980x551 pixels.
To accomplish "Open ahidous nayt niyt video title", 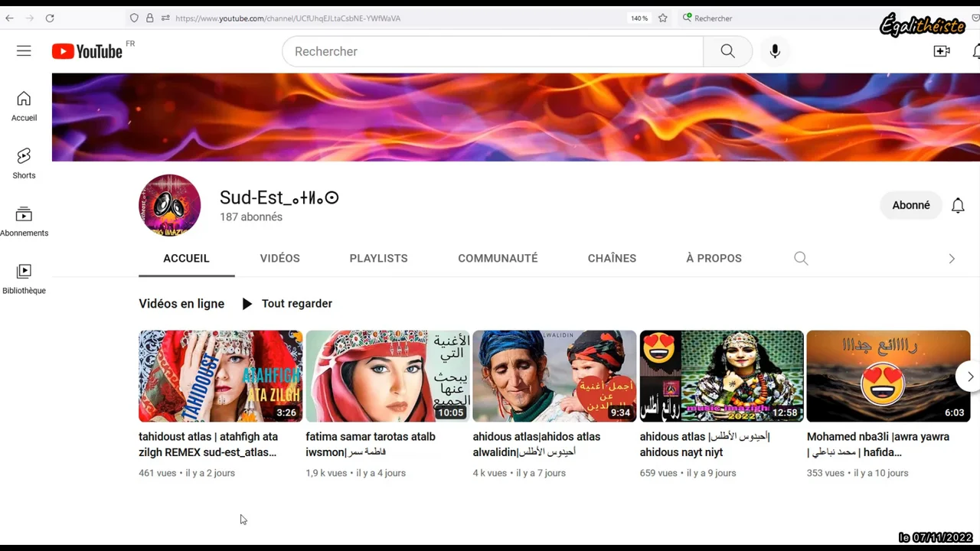I will 705,445.
